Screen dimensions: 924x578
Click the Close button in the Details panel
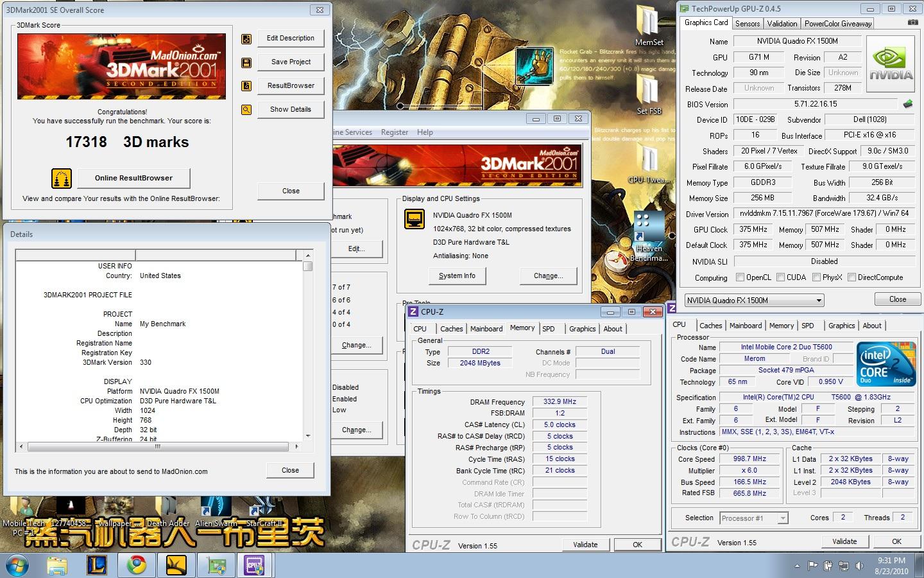pyautogui.click(x=290, y=470)
